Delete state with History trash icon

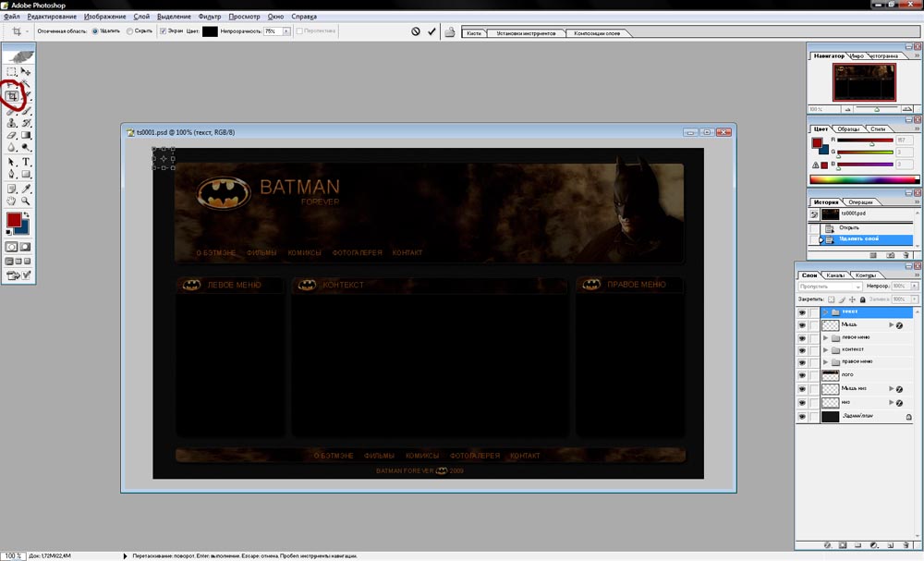coord(907,255)
